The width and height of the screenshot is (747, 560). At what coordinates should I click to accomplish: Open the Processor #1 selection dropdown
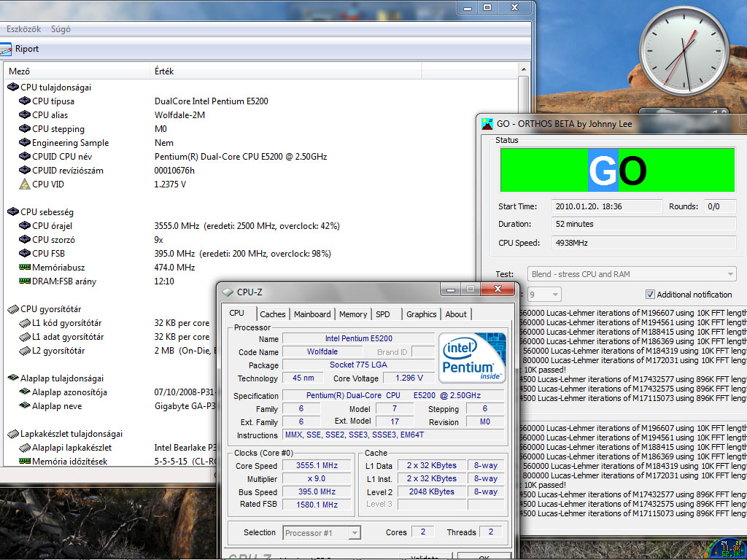point(322,533)
